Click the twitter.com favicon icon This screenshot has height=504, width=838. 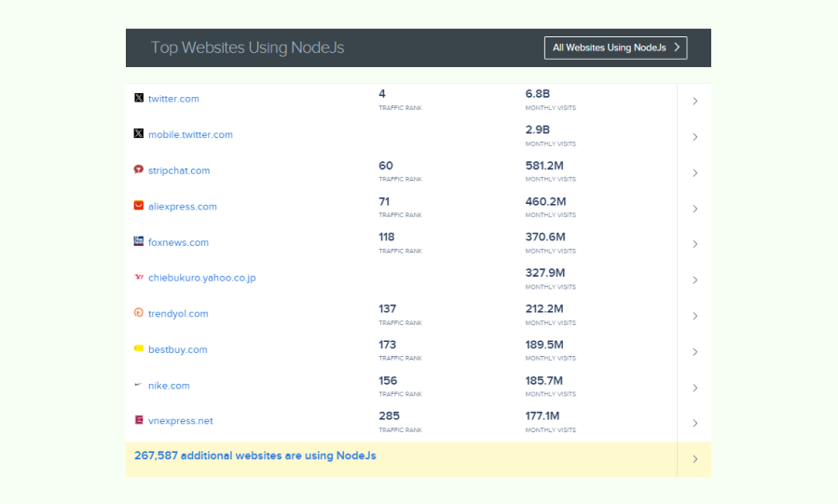coord(139,98)
